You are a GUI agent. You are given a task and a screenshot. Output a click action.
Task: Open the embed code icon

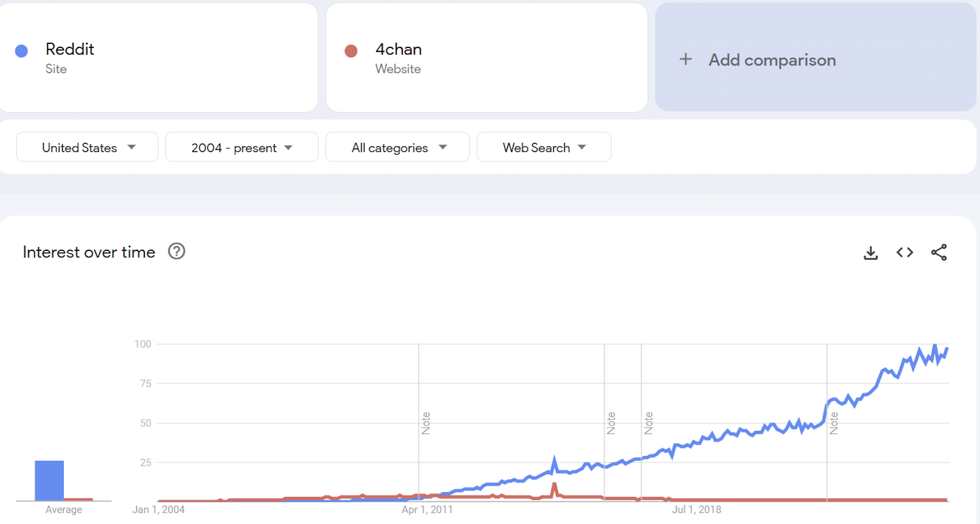(905, 252)
